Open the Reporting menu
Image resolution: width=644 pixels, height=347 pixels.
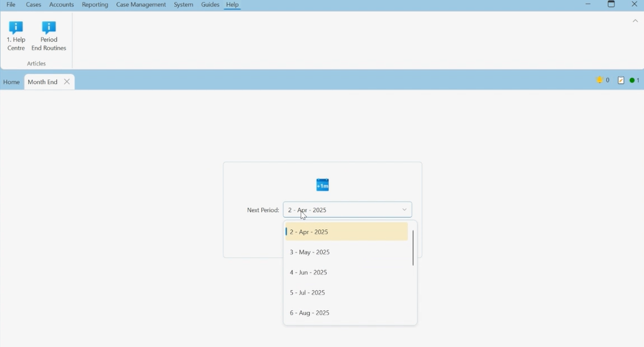click(x=95, y=4)
